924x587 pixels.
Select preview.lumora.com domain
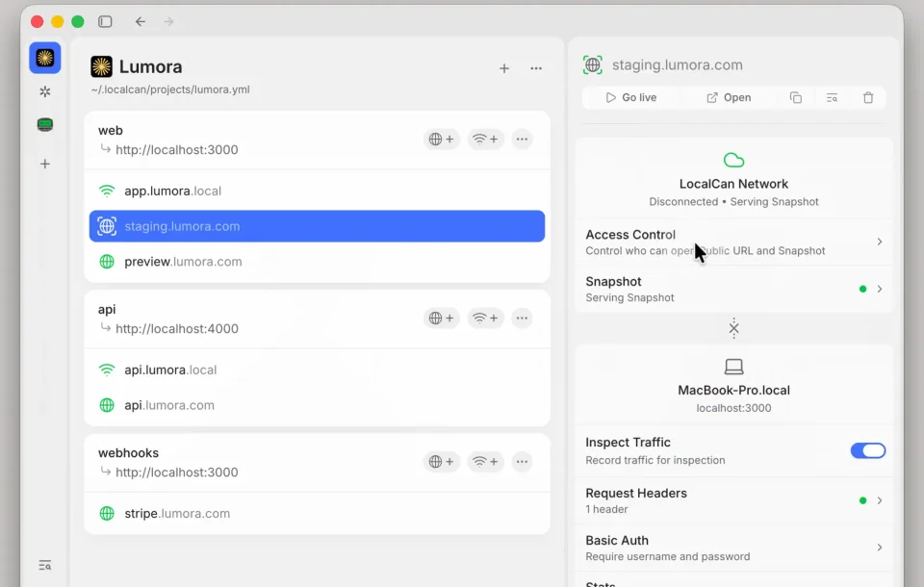pyautogui.click(x=317, y=262)
